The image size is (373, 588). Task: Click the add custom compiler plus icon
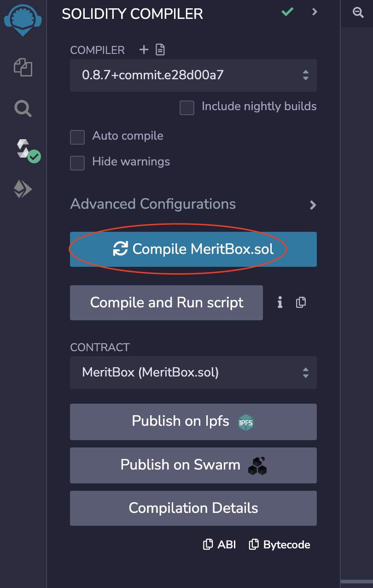coord(144,50)
